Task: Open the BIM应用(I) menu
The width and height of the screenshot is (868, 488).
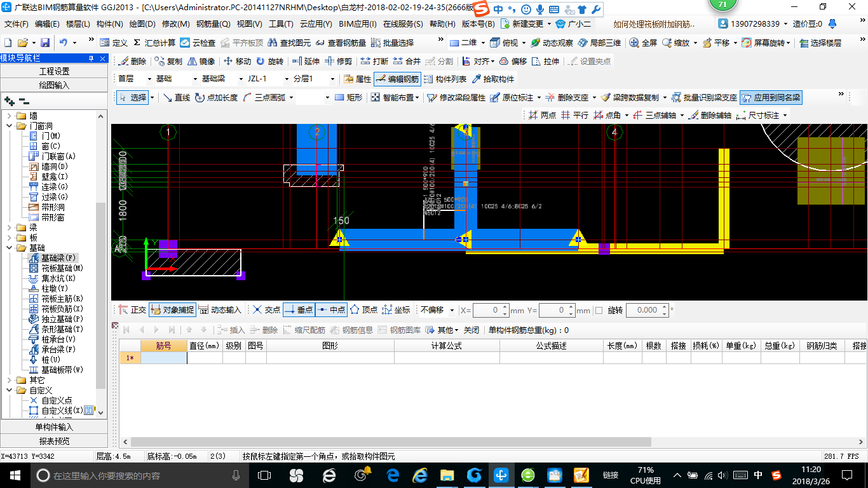Action: 358,24
